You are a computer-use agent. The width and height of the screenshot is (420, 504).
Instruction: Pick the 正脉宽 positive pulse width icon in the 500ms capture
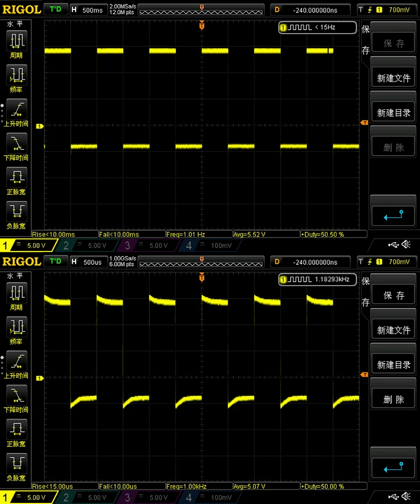(x=17, y=177)
